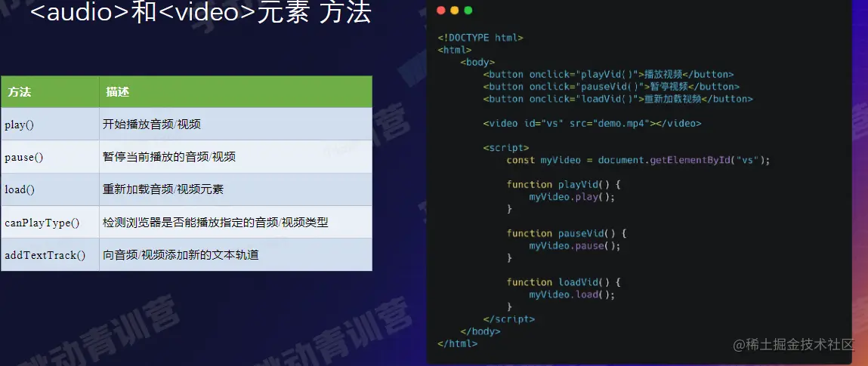Click the "const myVideo" declaration line
Screen dimensions: 868x366
tap(638, 160)
